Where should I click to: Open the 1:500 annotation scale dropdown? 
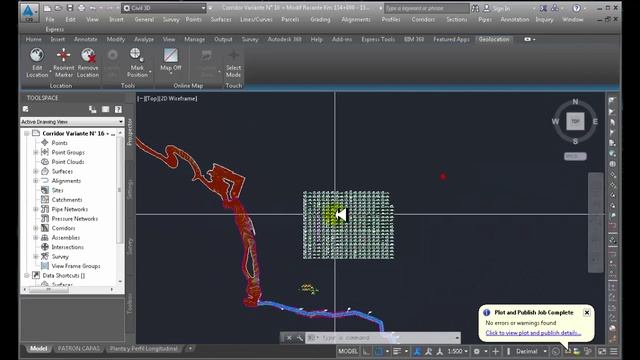(458, 351)
